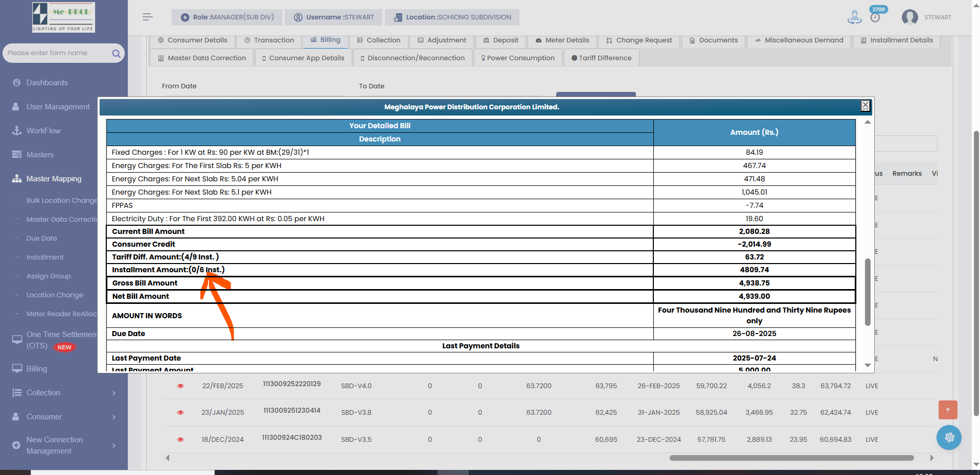Click the hamburger menu icon in header
Image resolution: width=980 pixels, height=475 pixels.
pos(147,17)
